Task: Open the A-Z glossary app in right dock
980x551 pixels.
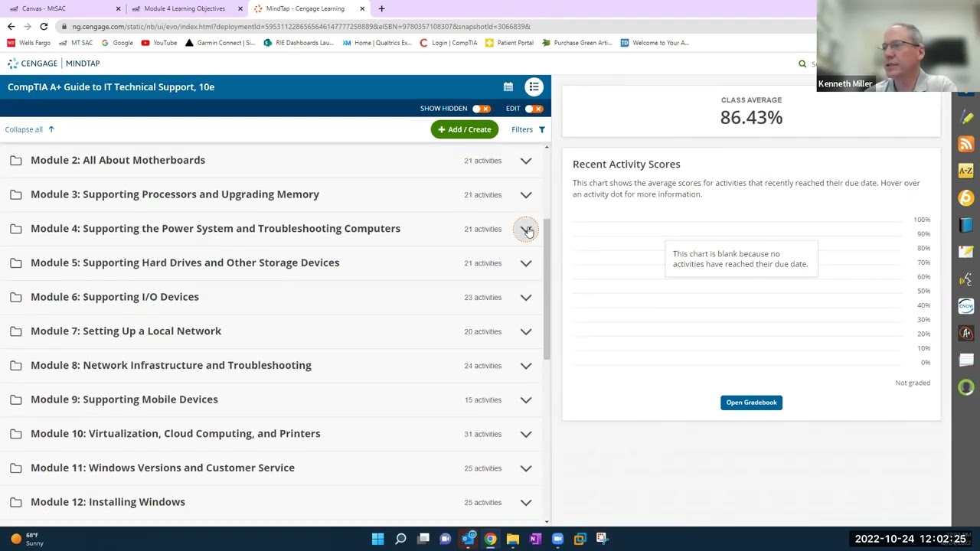Action: point(966,171)
